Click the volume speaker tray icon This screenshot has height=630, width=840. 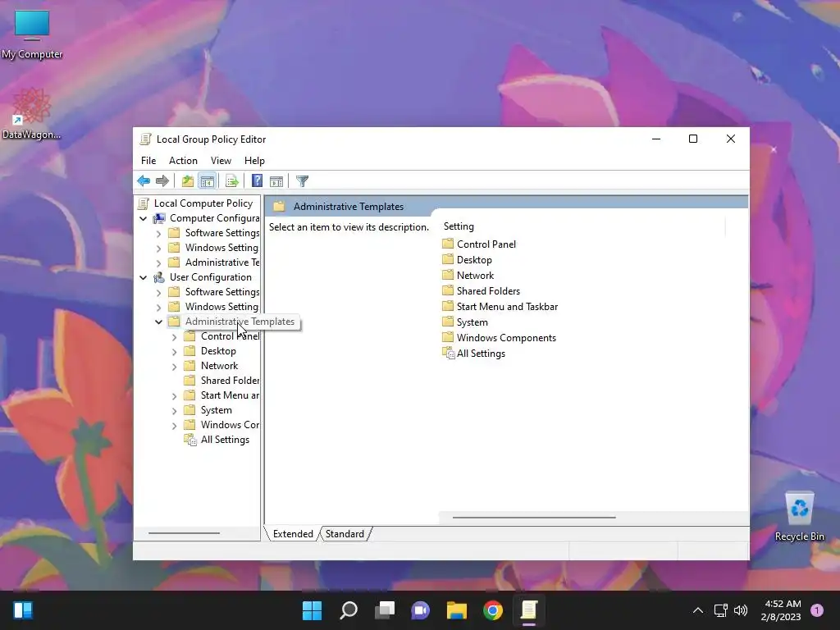pyautogui.click(x=741, y=610)
